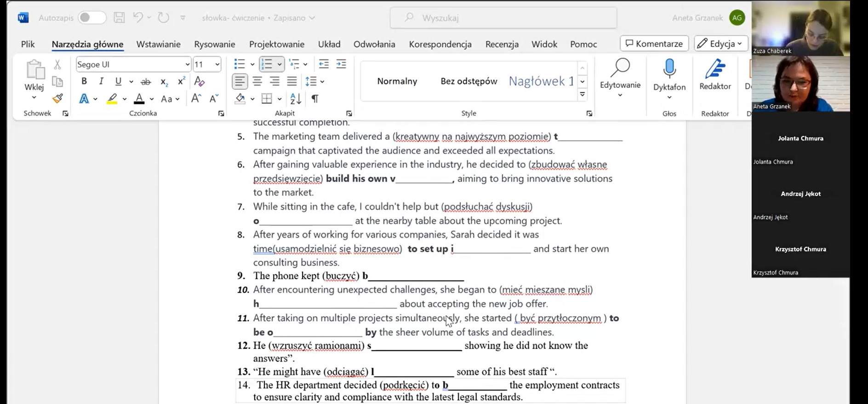Click the multilevel list icon
Image resolution: width=868 pixels, height=404 pixels.
(294, 64)
